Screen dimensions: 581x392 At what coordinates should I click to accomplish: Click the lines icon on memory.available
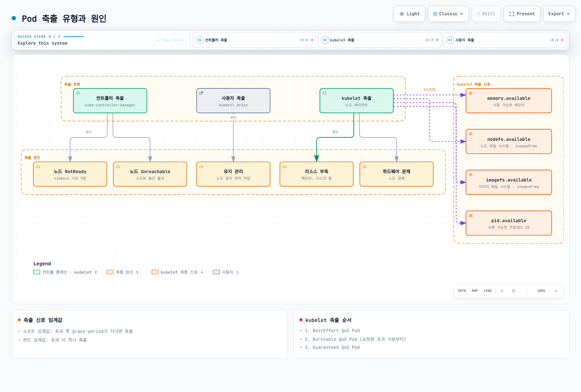(x=471, y=93)
